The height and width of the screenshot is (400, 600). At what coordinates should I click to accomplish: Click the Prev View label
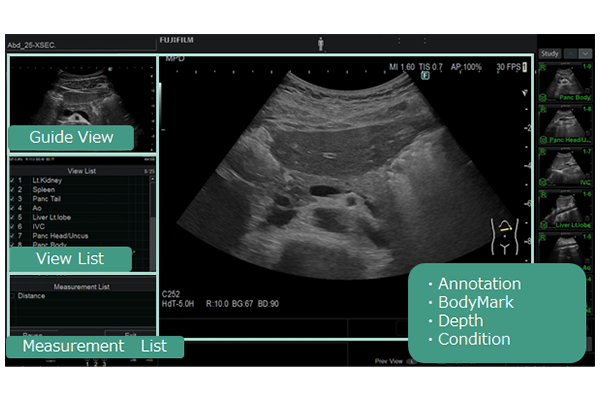click(388, 361)
